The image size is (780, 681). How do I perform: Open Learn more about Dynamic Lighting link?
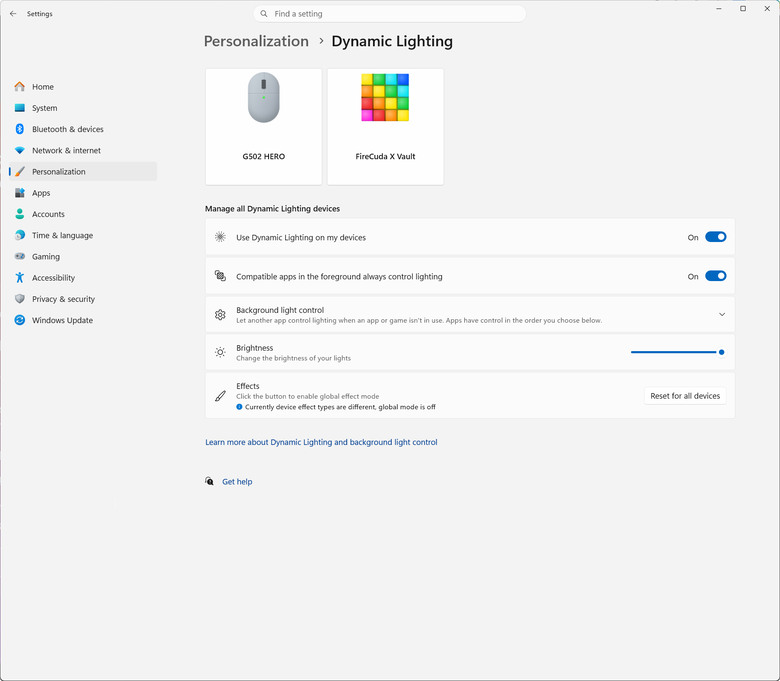[321, 442]
